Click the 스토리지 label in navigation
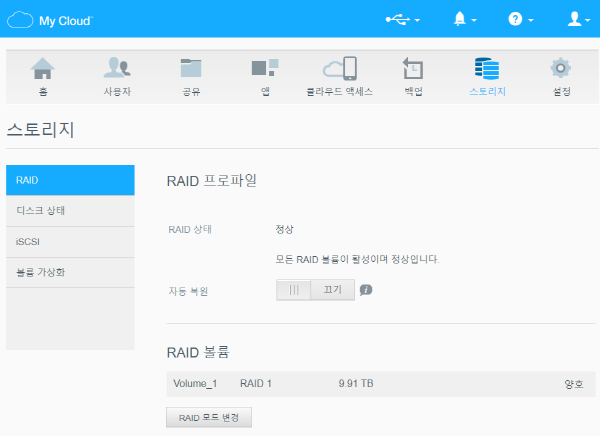Viewport: 600px width, 436px height. [488, 91]
